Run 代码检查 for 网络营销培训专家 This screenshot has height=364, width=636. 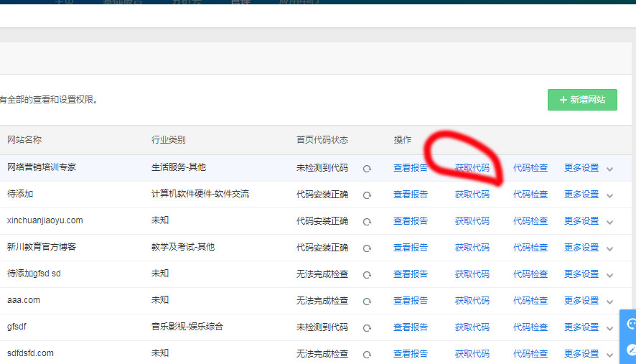click(x=530, y=168)
